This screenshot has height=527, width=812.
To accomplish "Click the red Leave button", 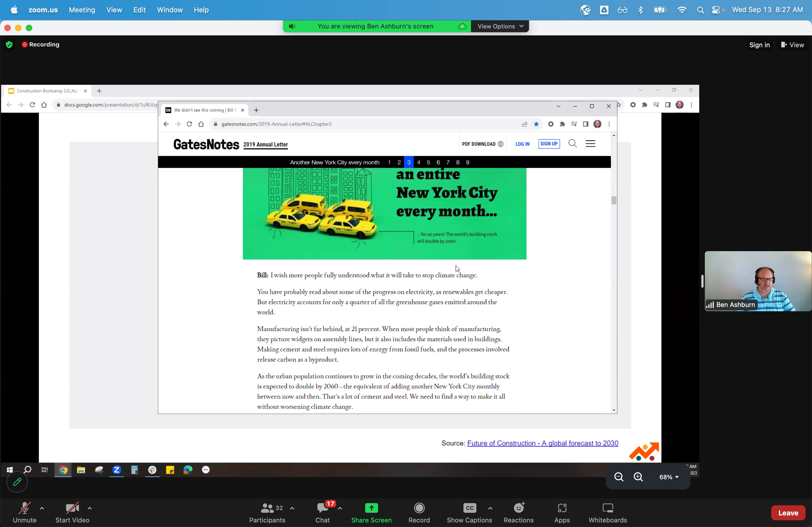I will (x=788, y=513).
